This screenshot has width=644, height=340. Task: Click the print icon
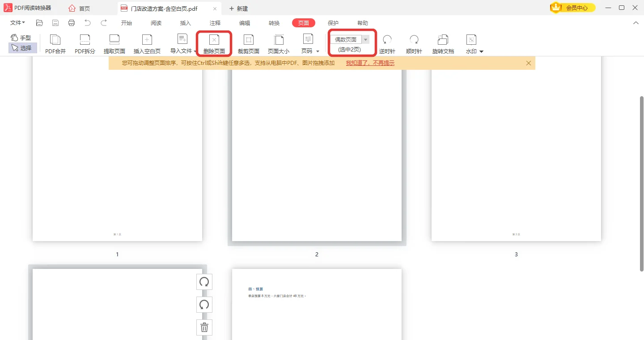coord(72,23)
